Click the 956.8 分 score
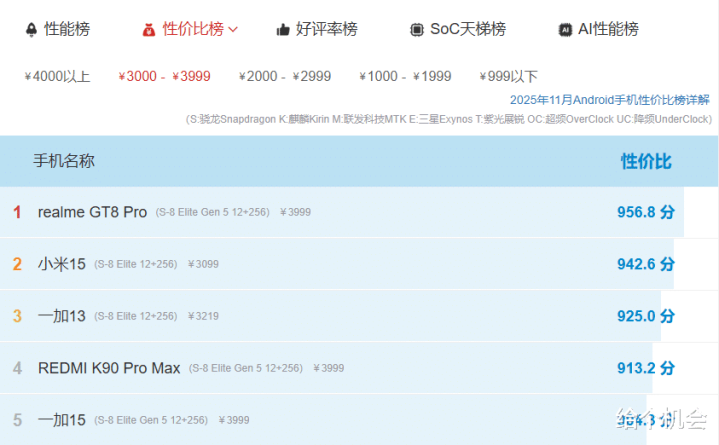 point(646,212)
